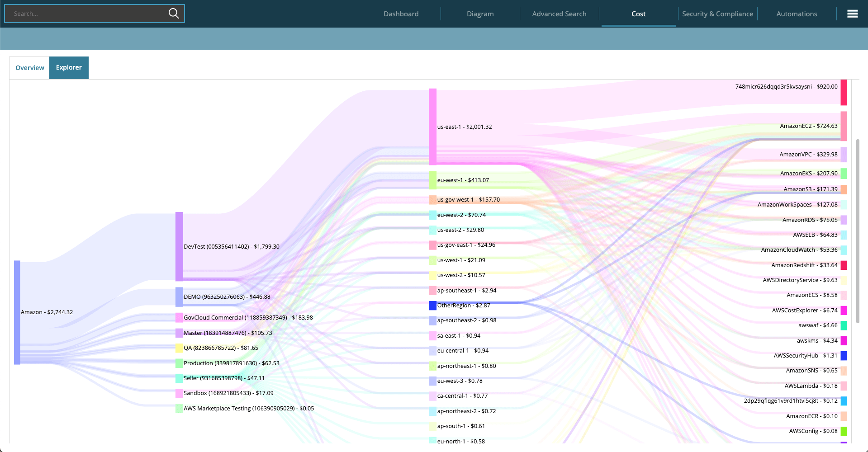Click the us-gov-west-1 orange node

pos(432,200)
